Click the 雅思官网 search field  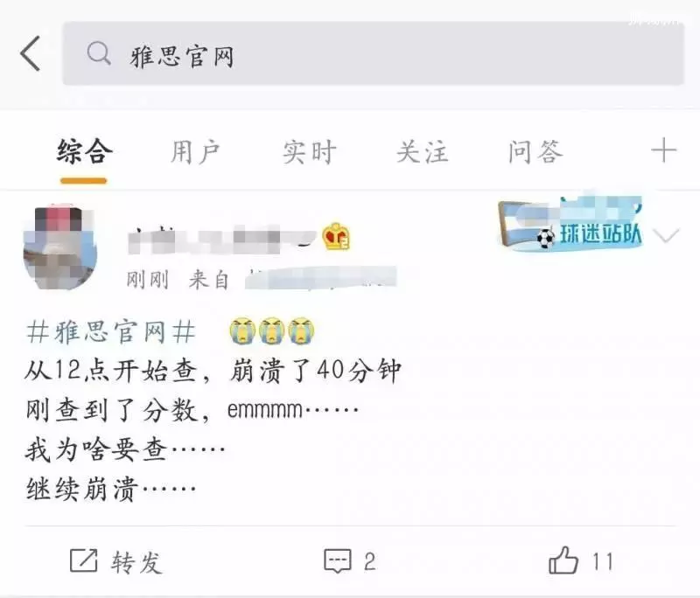click(x=373, y=53)
